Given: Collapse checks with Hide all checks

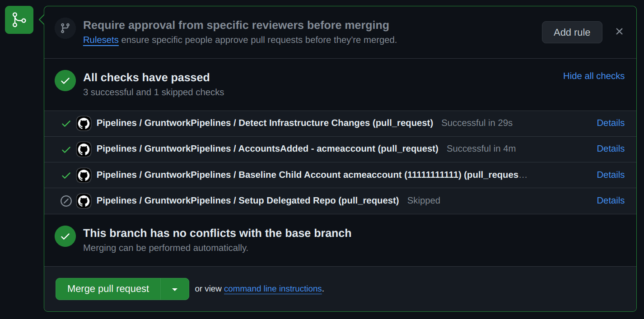Looking at the screenshot, I should [593, 76].
